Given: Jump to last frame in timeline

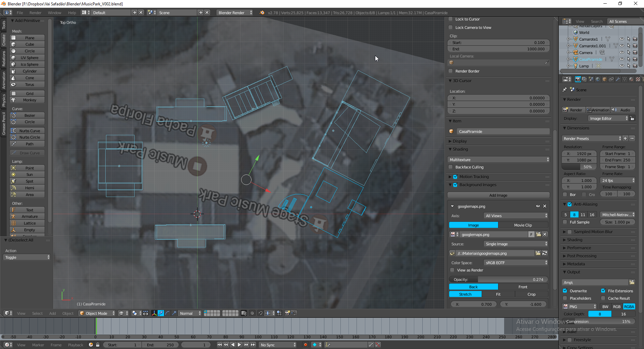Looking at the screenshot, I should point(253,345).
